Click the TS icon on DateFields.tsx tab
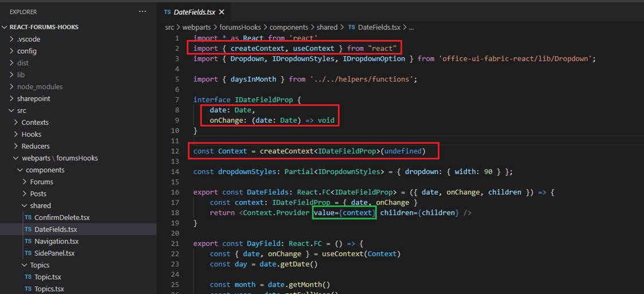The width and height of the screenshot is (644, 294). (167, 12)
